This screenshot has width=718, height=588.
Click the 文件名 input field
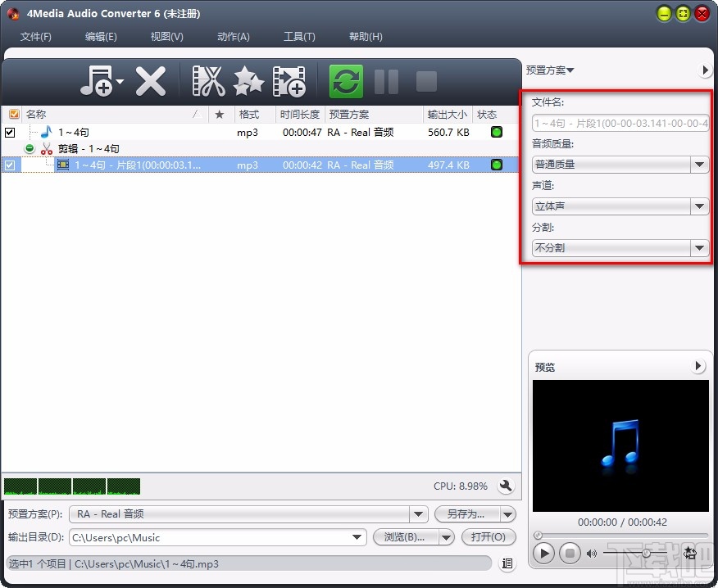pyautogui.click(x=620, y=123)
